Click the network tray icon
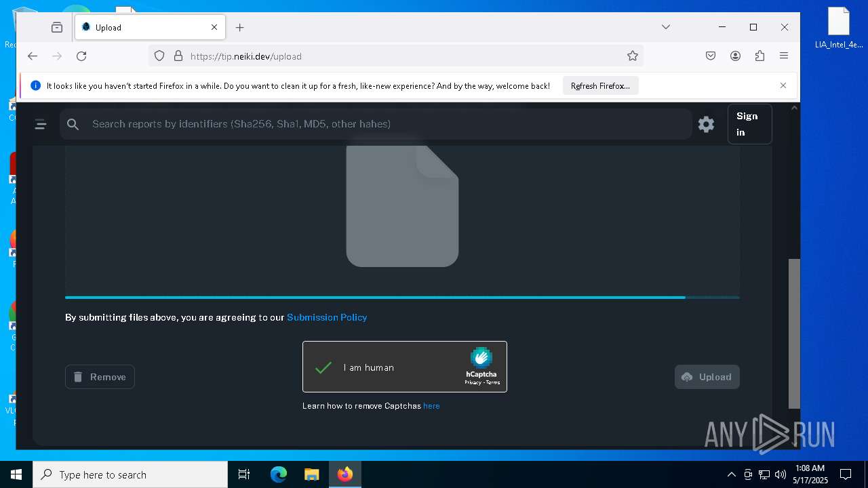Viewport: 868px width, 488px height. coord(764,474)
